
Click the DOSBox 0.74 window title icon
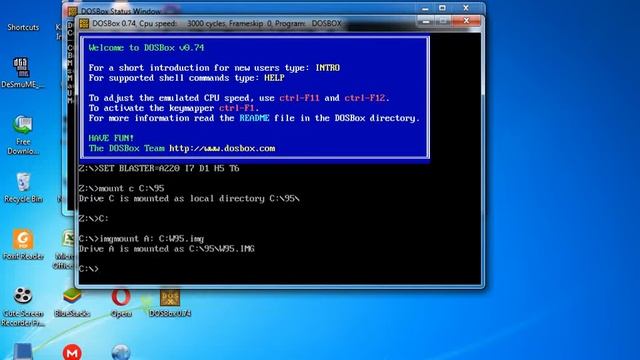click(84, 24)
